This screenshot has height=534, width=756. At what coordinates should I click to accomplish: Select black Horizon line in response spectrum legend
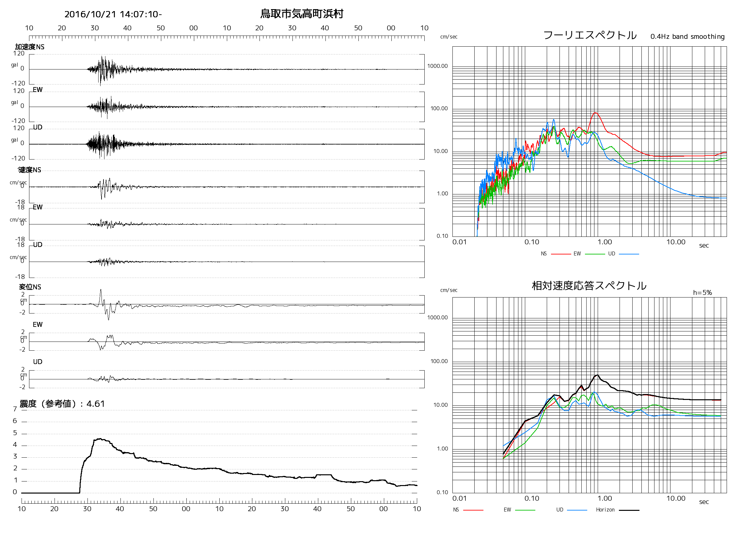tap(629, 510)
